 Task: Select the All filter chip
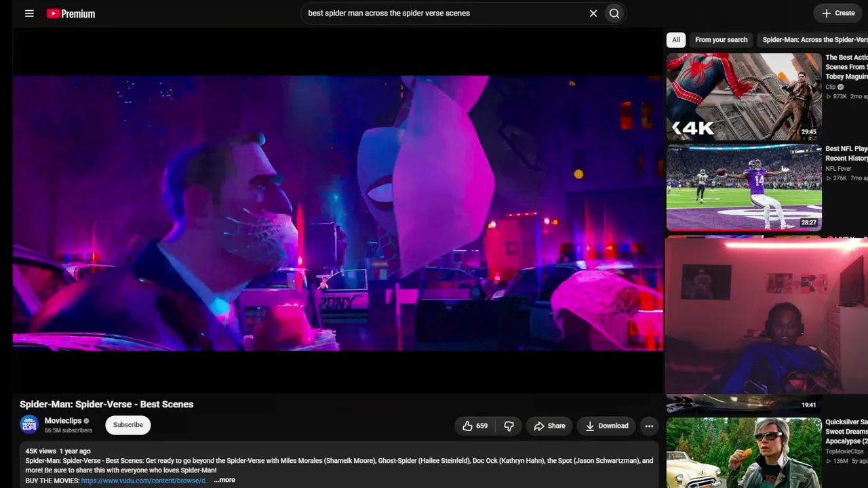676,40
